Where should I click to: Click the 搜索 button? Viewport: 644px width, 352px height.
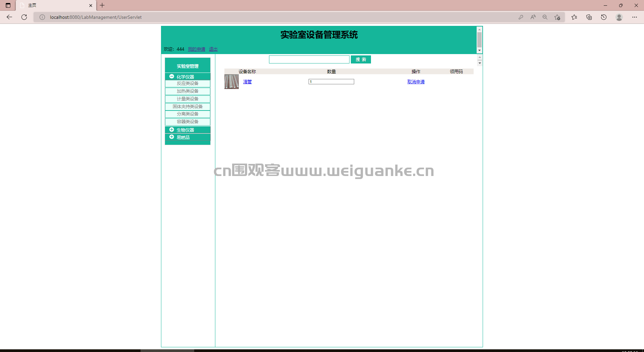[361, 59]
